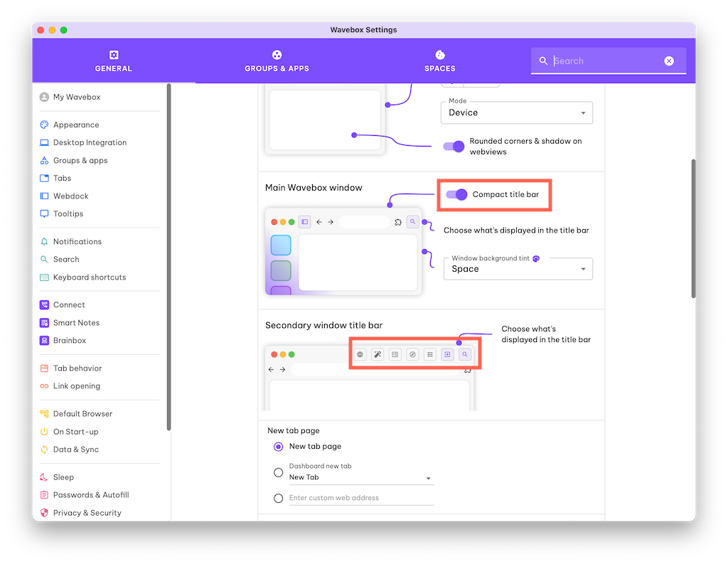Screen dimensions: 728x564
Task: Click the blue space tile in main window preview
Action: click(281, 245)
